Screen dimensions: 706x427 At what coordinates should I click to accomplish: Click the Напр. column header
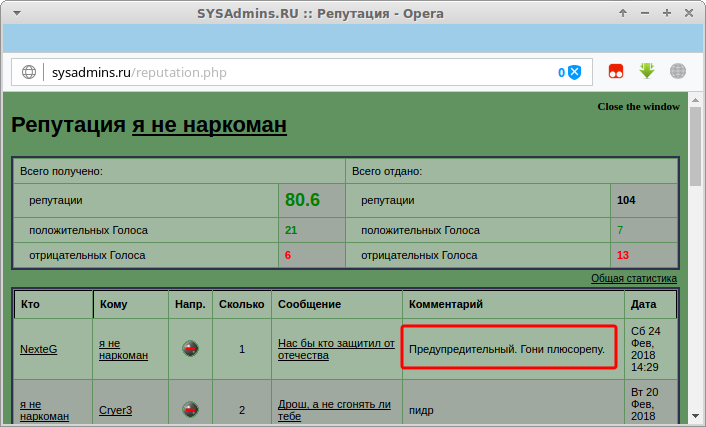pos(190,304)
